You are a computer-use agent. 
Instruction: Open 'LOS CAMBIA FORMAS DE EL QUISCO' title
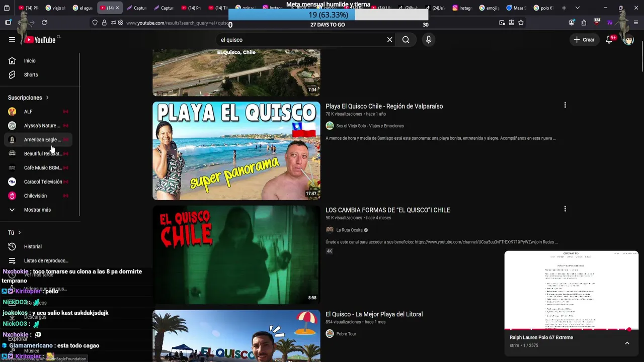(388, 210)
